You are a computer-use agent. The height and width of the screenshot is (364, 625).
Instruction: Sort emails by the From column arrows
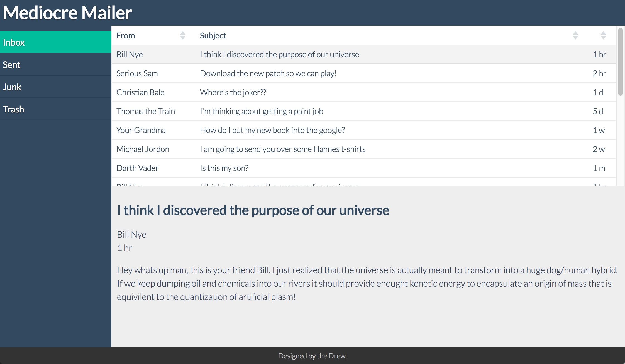pyautogui.click(x=183, y=35)
